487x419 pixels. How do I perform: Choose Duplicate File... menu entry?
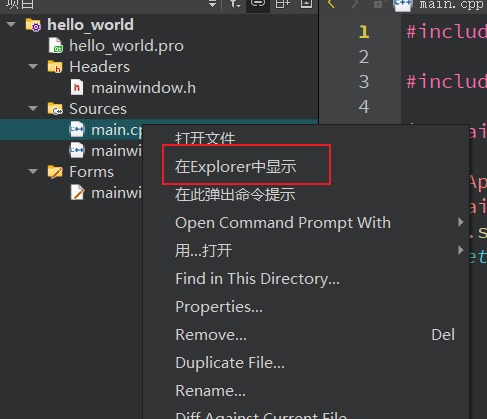(230, 363)
